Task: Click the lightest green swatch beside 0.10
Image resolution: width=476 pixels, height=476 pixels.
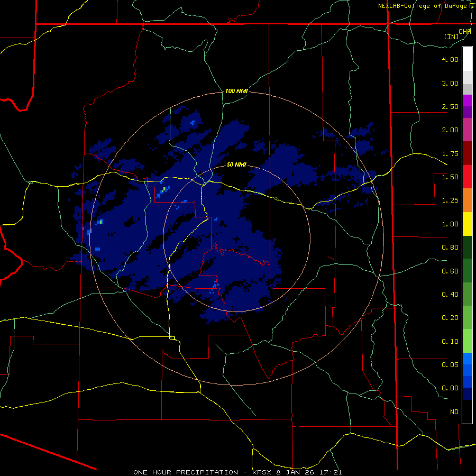Action: click(467, 341)
